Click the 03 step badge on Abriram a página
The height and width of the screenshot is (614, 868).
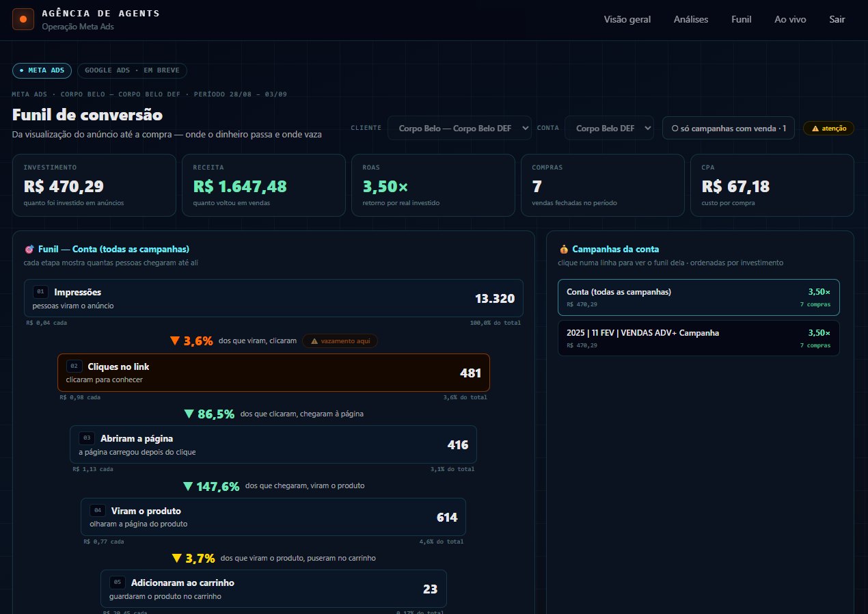[87, 438]
